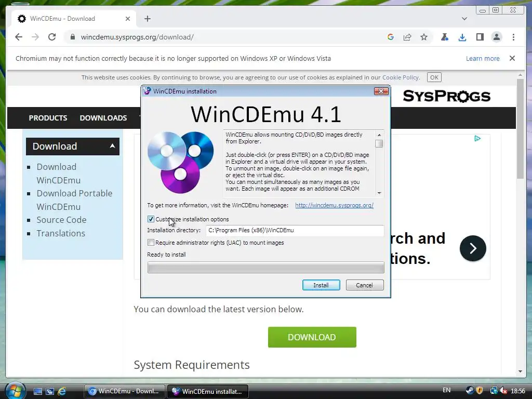Open the PRODUCTS menu
This screenshot has height=399, width=532.
pos(48,118)
